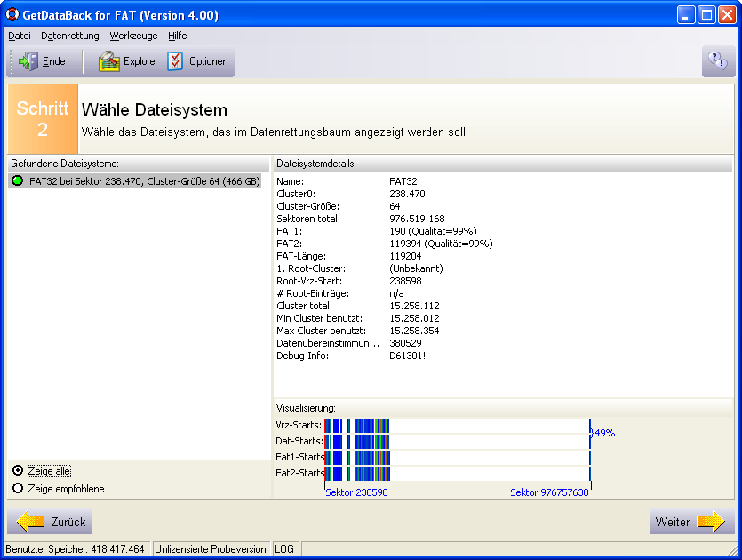Click the Cluster-Größe value 64

pyautogui.click(x=395, y=206)
